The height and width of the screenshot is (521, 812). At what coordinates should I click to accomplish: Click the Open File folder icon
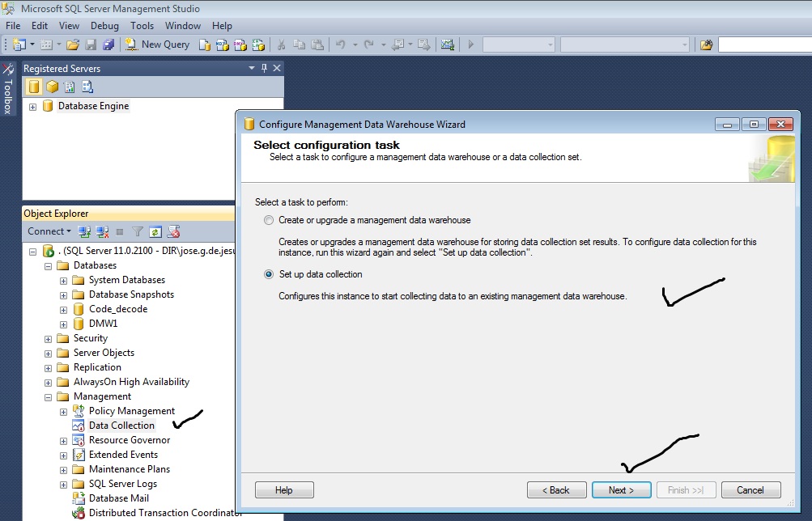73,45
